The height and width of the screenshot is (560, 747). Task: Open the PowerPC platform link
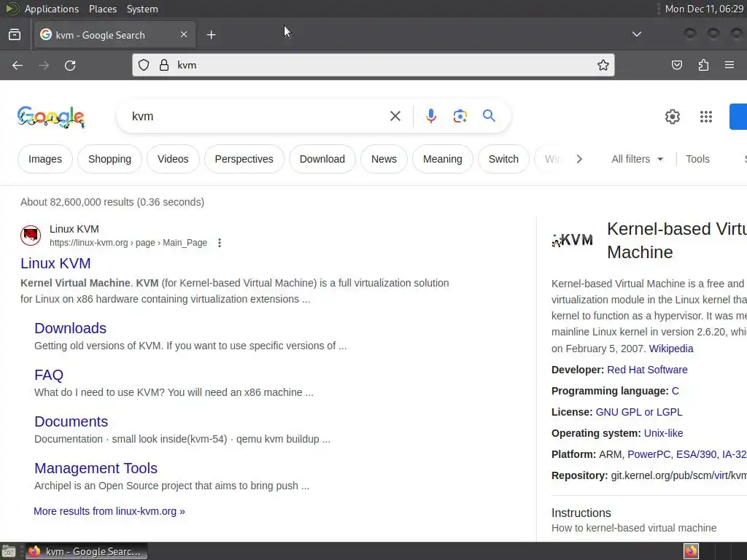pyautogui.click(x=649, y=454)
